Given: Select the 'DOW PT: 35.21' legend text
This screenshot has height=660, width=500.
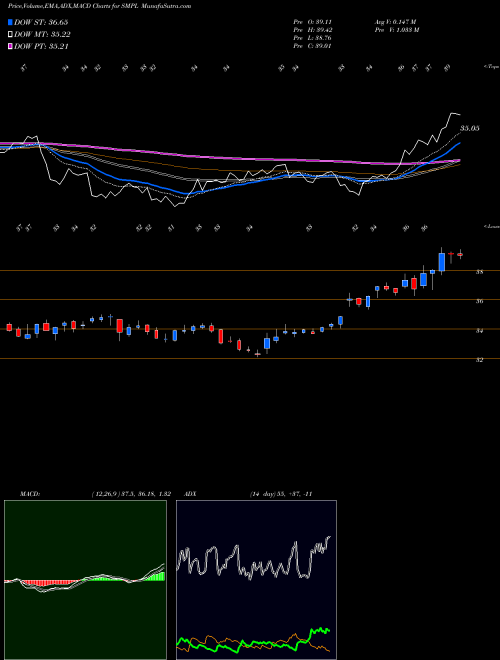Looking at the screenshot, I should 41,46.
